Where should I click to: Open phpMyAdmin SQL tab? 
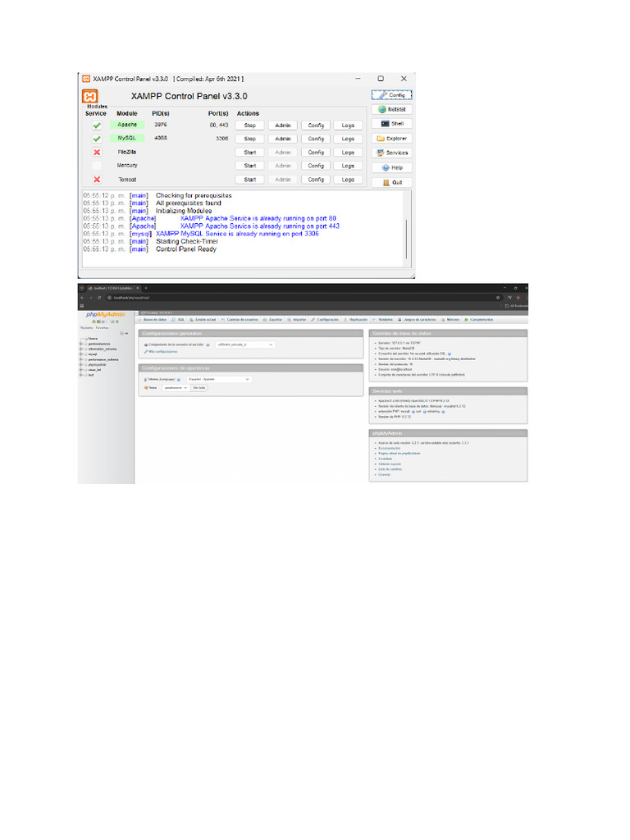click(178, 320)
